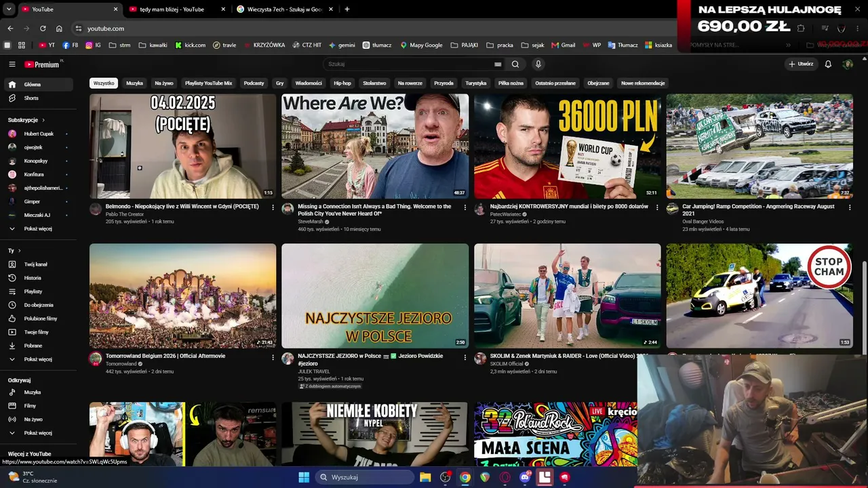
Task: Open File Explorer from the taskbar
Action: pos(425,477)
